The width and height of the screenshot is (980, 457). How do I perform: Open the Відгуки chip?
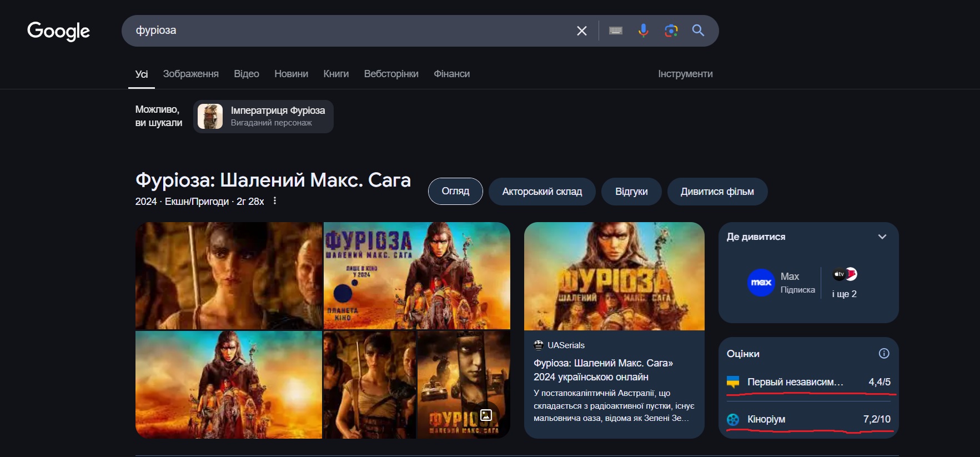(631, 192)
